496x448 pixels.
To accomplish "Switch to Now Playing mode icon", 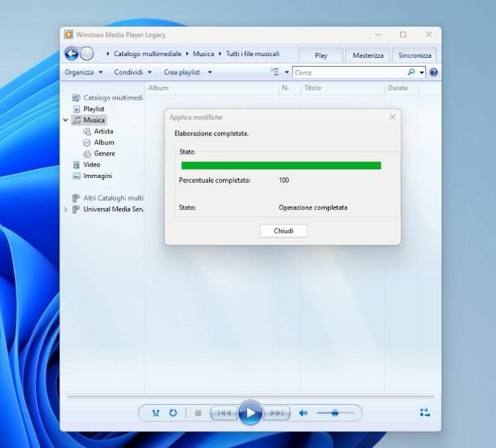I will tap(424, 413).
